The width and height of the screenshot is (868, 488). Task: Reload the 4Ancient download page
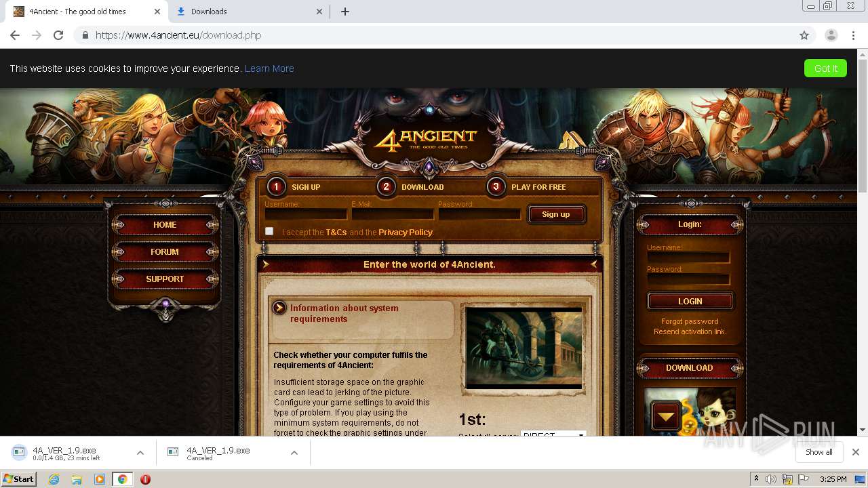(x=58, y=35)
